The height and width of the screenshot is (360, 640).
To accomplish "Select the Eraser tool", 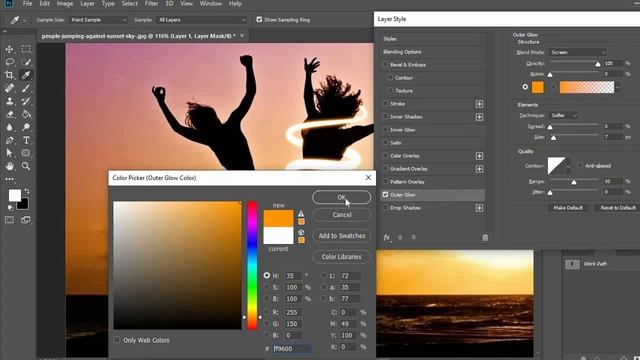I will [9, 114].
